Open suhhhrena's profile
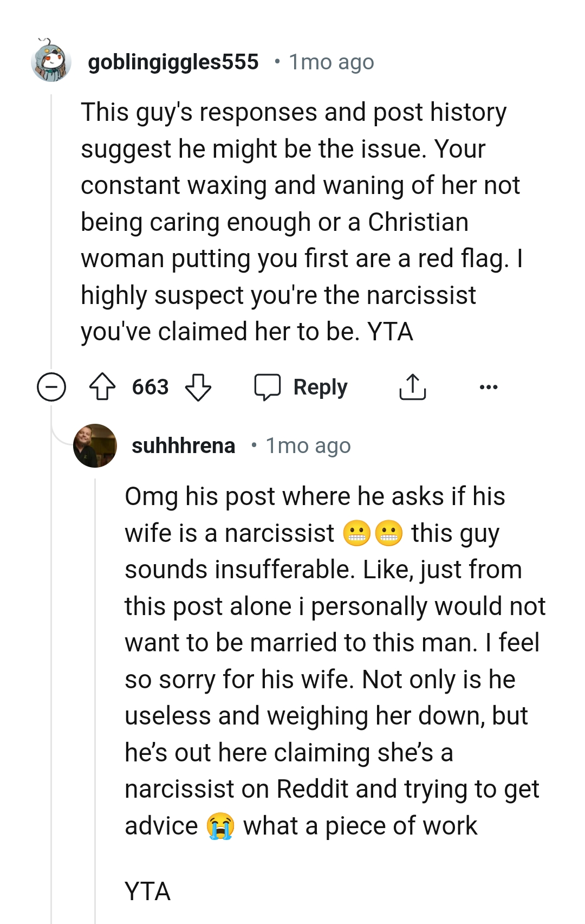 click(x=184, y=445)
